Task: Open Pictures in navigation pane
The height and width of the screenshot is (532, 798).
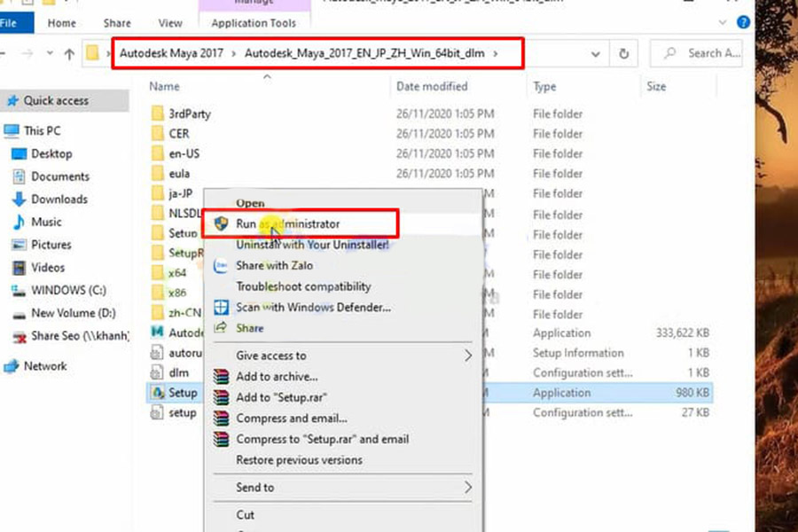Action: click(51, 245)
